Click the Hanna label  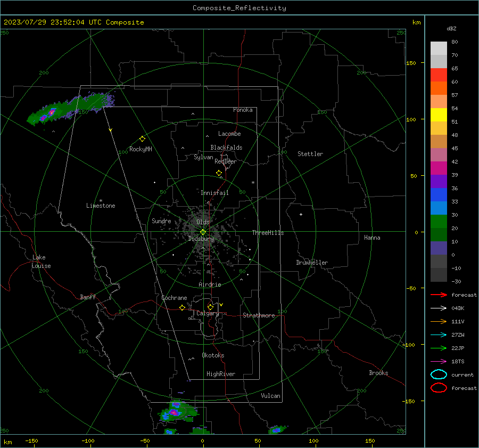(x=372, y=238)
